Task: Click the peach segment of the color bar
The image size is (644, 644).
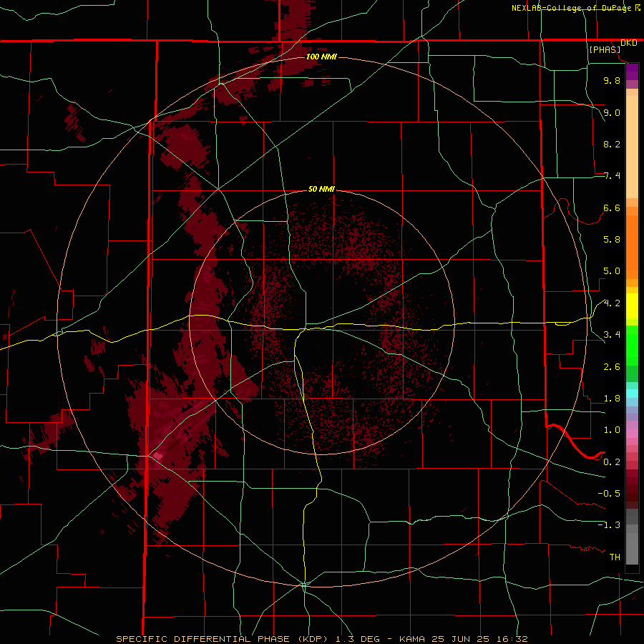Action: point(632,144)
